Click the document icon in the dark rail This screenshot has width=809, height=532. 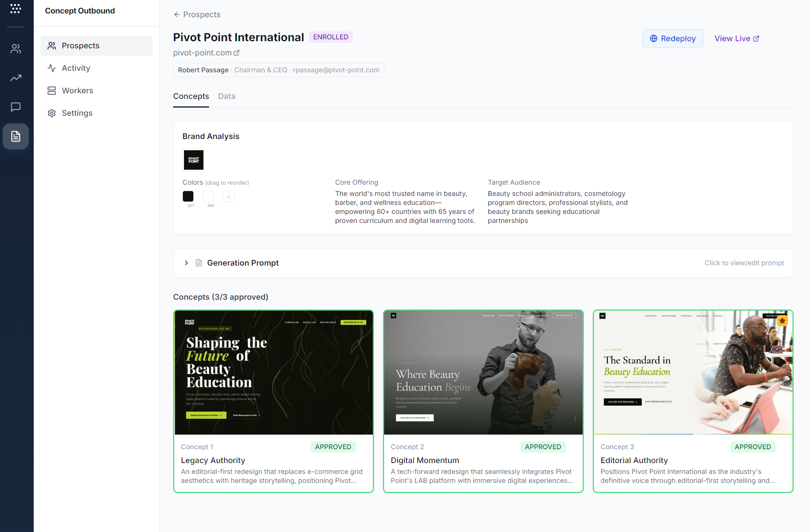pos(15,136)
